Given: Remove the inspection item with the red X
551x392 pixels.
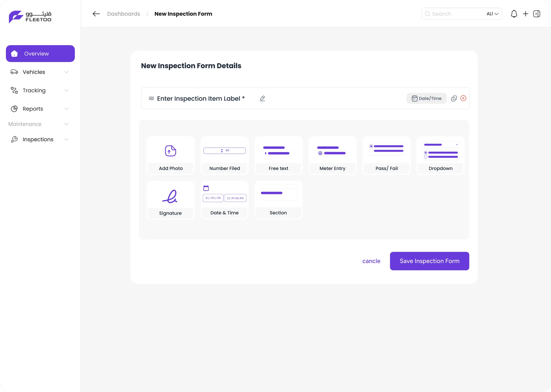Looking at the screenshot, I should (x=464, y=98).
